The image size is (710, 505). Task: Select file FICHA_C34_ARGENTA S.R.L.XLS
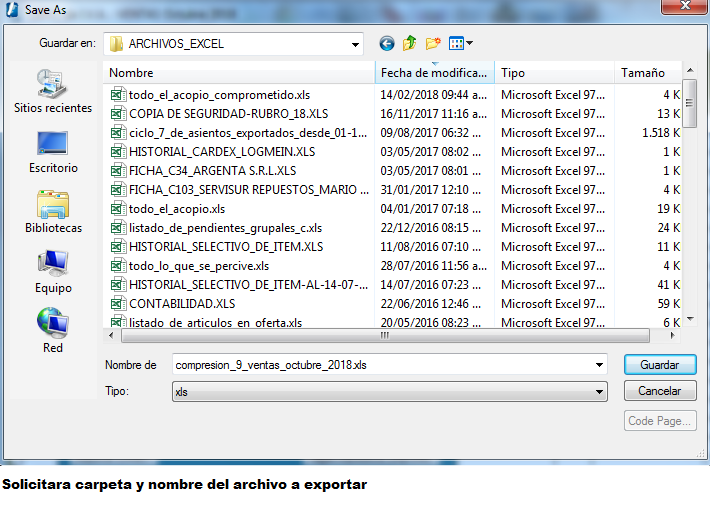click(x=212, y=171)
